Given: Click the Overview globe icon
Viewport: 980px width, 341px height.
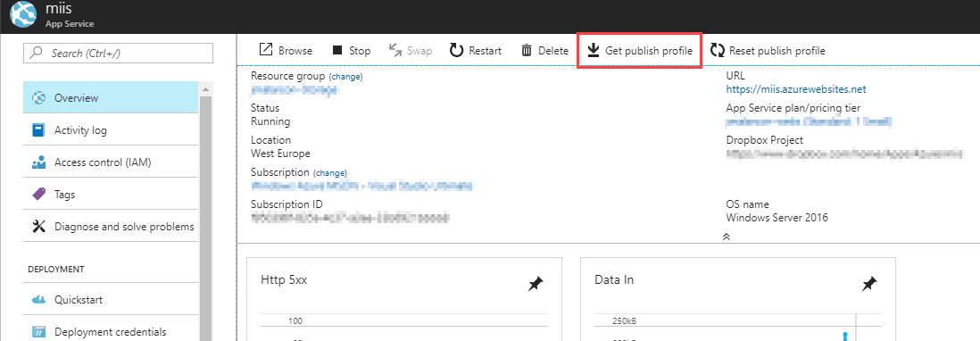Looking at the screenshot, I should (x=38, y=98).
